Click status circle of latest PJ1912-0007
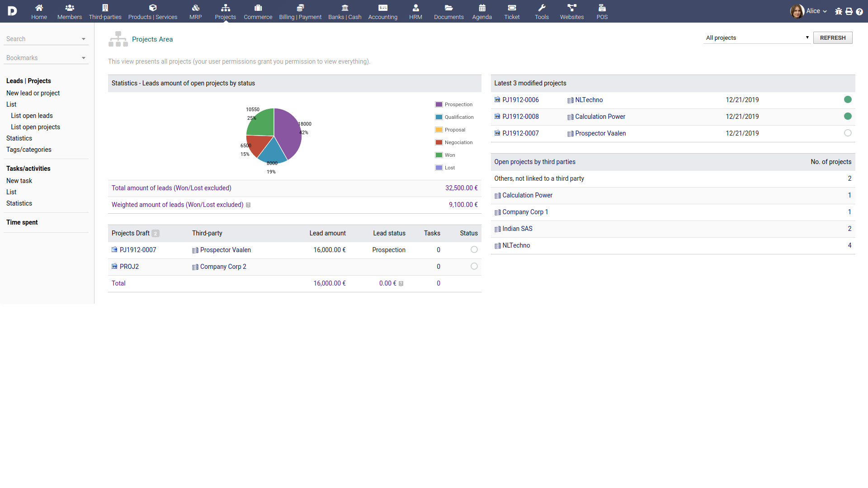 click(848, 133)
